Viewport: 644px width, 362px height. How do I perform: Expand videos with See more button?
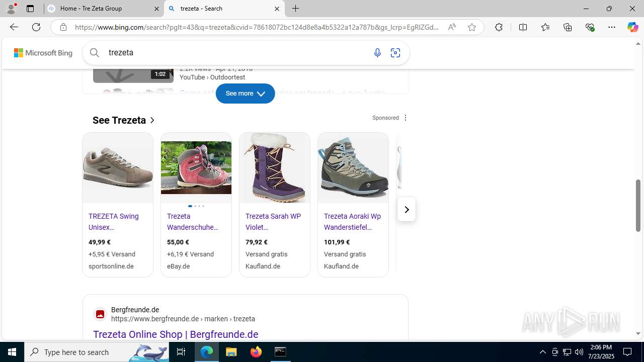coord(245,94)
